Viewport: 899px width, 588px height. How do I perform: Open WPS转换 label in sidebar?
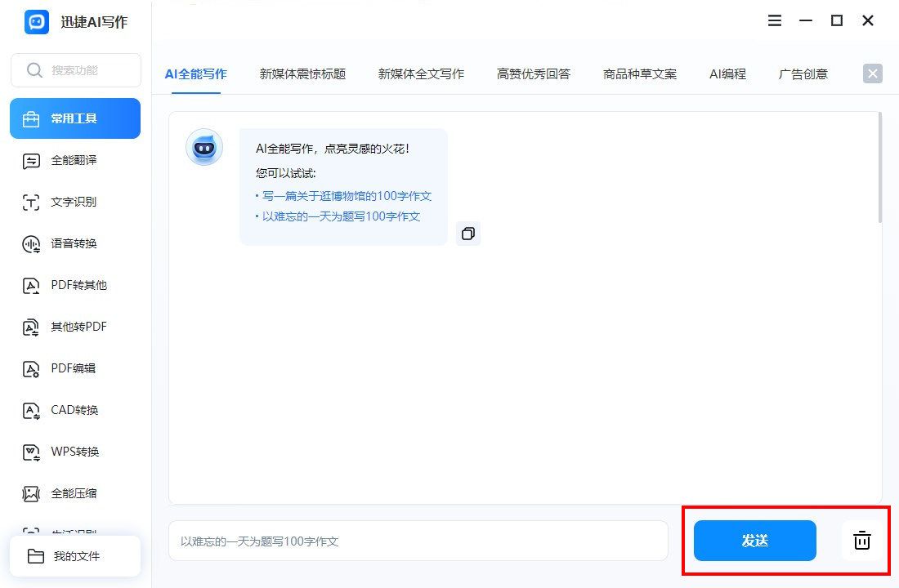[75, 452]
